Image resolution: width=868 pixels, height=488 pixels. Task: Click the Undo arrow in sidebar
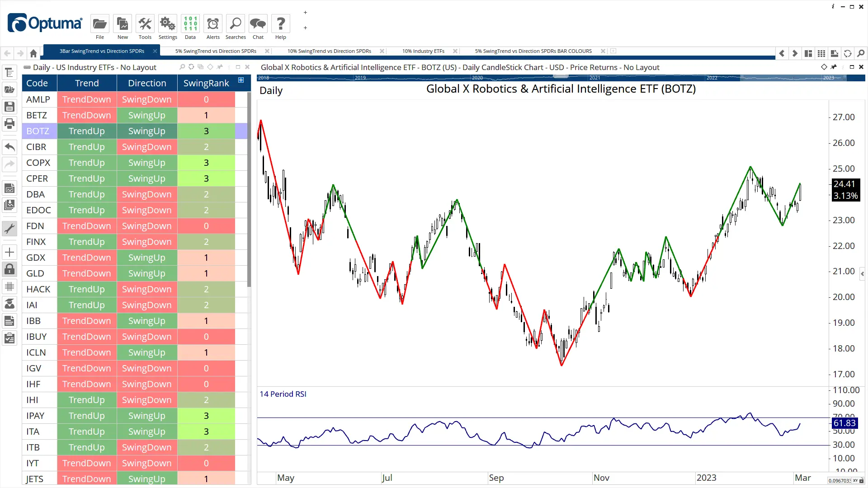[x=9, y=147]
